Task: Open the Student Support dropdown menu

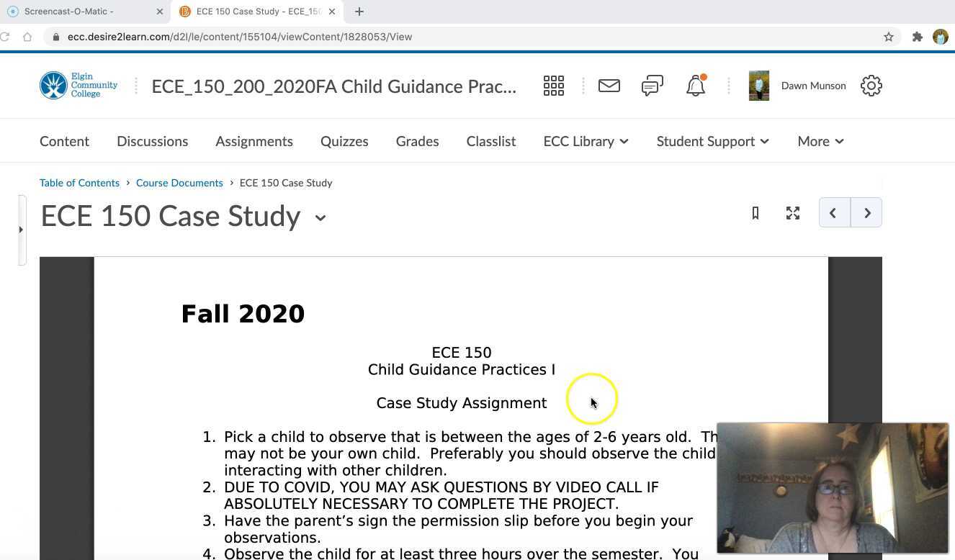Action: pos(712,141)
